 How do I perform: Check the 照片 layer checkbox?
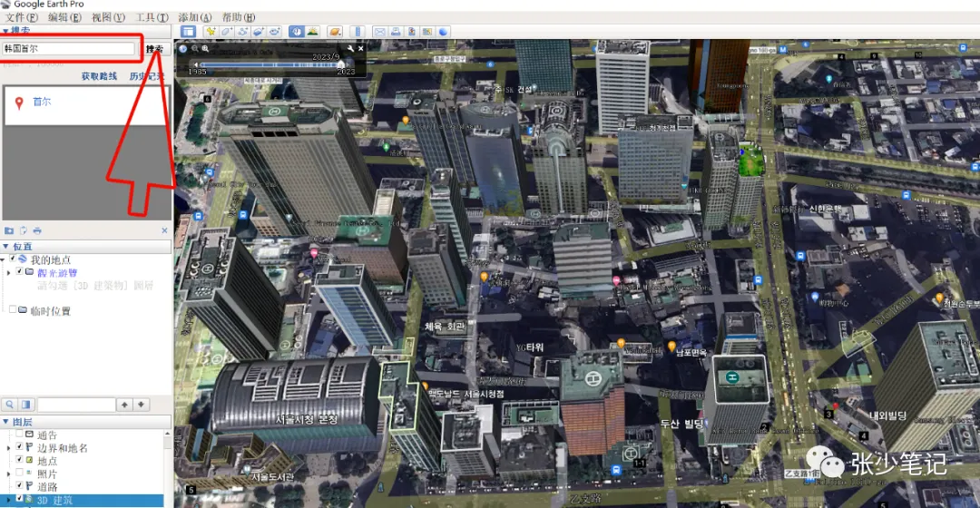point(19,473)
